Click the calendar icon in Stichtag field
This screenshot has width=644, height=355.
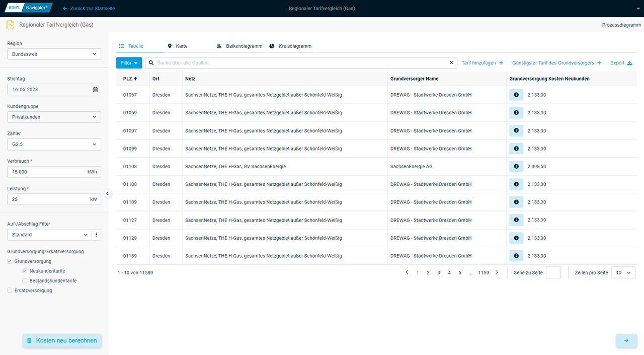coord(95,90)
